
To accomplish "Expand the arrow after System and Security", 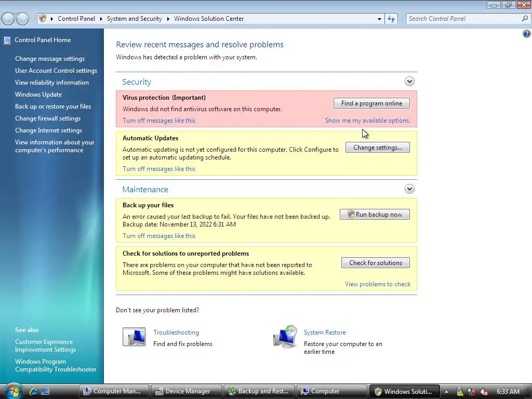I will [x=168, y=19].
